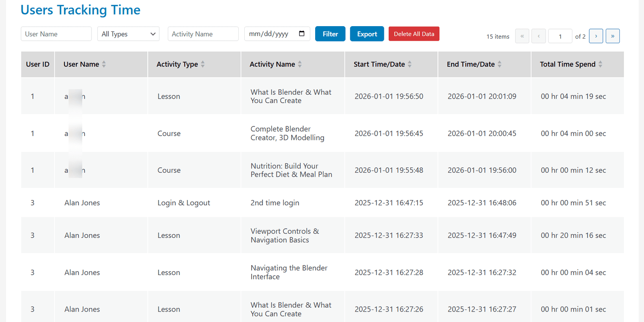The height and width of the screenshot is (322, 644).
Task: Sort by Total Time Spend column arrows
Action: point(601,64)
